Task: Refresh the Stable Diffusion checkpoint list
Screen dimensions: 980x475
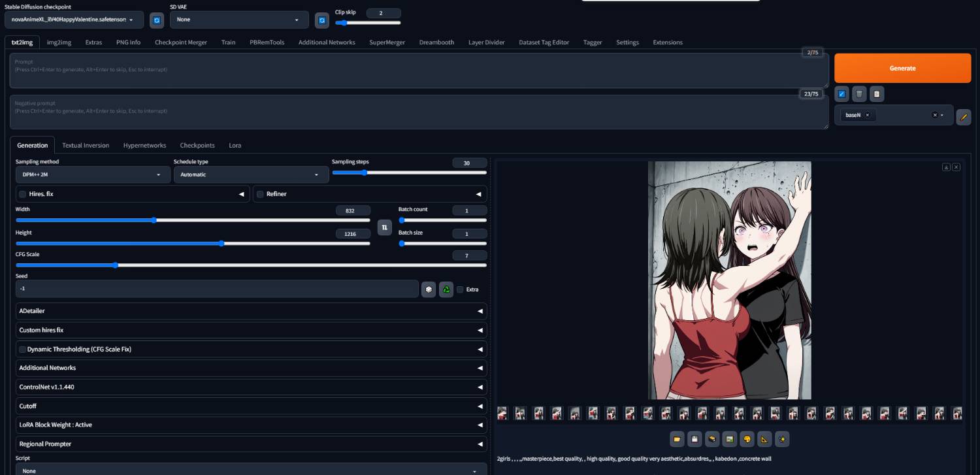Action: point(157,20)
